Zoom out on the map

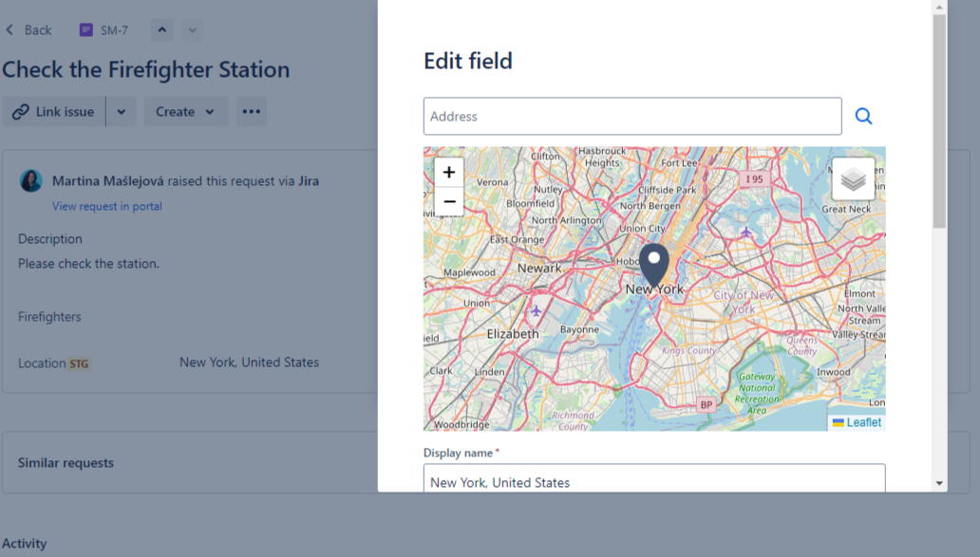(448, 201)
